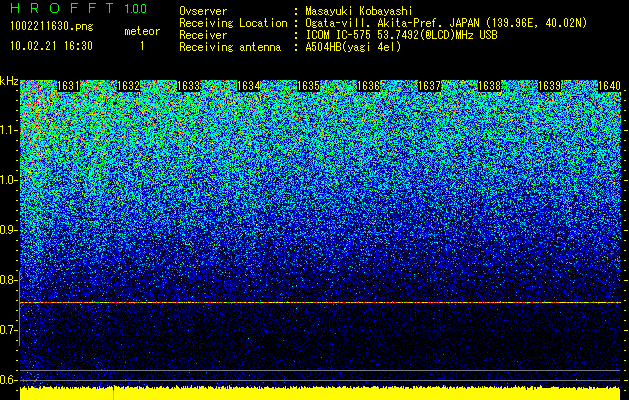Click the name Masayuki Kobayashi
This screenshot has height=400, width=629.
click(359, 11)
